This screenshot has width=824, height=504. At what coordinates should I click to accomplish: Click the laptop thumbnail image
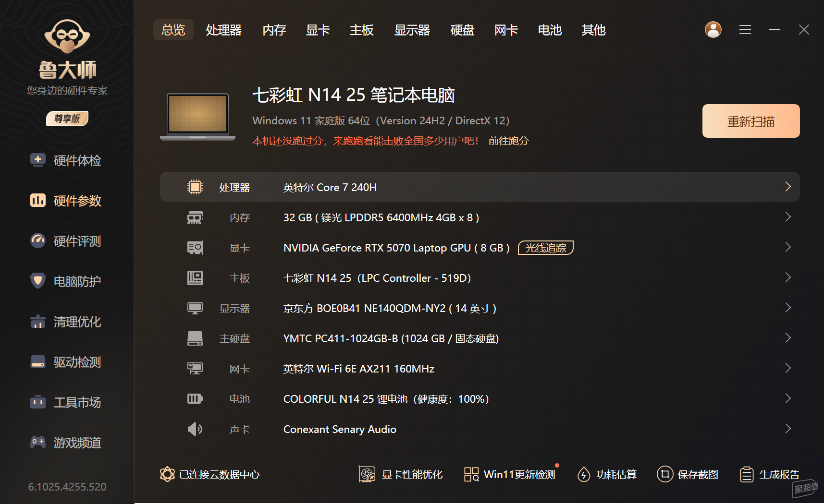click(197, 117)
